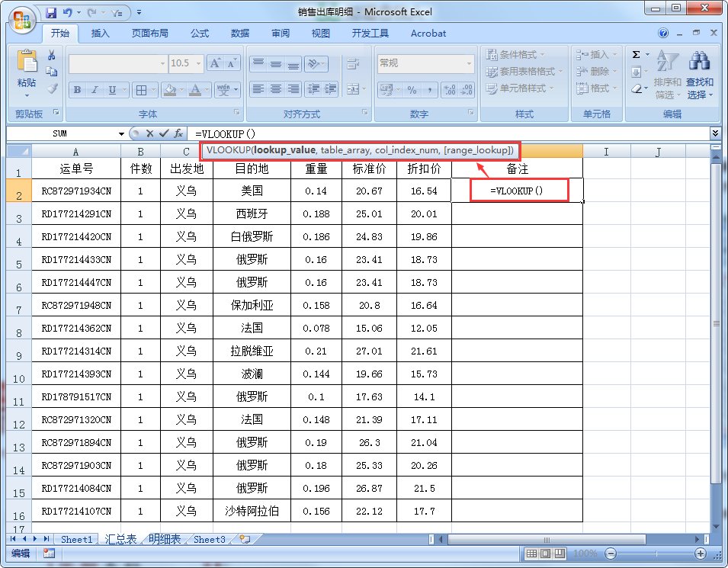This screenshot has height=568, width=728.
Task: Click the Insert Function (fx) icon
Action: click(178, 133)
